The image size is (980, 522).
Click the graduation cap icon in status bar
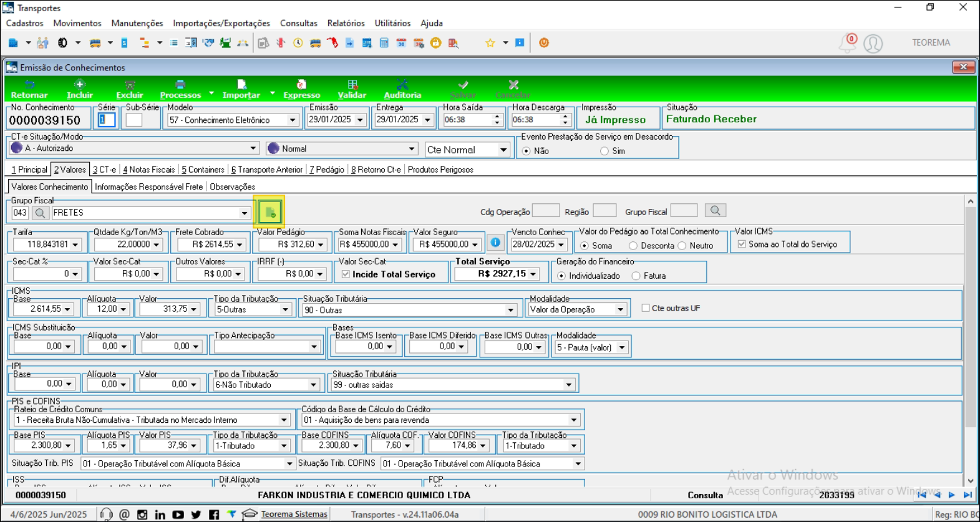pos(250,515)
